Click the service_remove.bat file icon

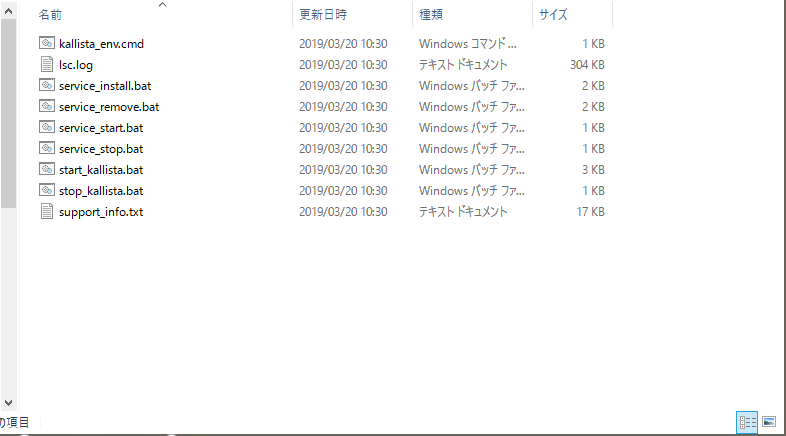pos(47,106)
